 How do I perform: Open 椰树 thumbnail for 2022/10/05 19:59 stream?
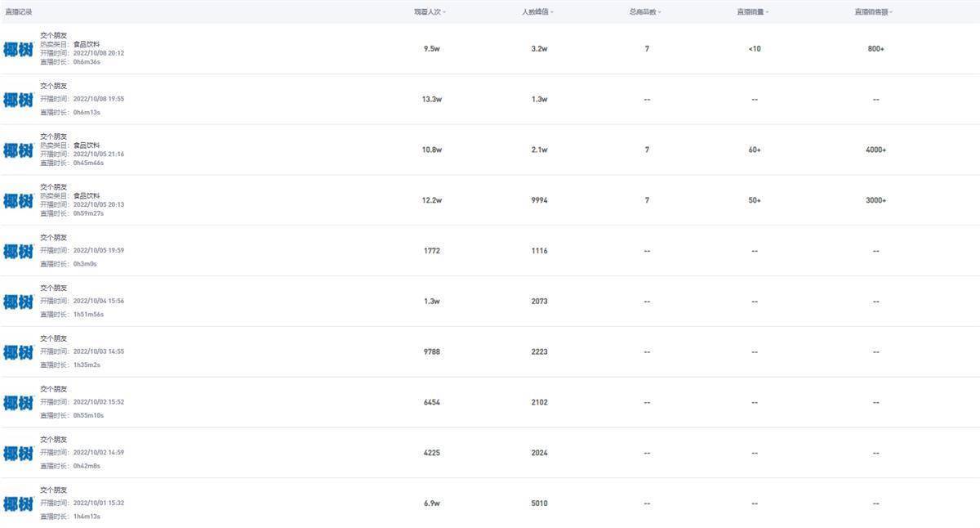coord(18,251)
